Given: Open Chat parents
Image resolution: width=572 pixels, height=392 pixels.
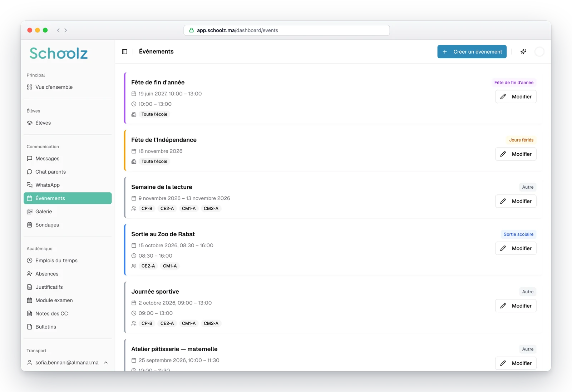Looking at the screenshot, I should (68, 172).
